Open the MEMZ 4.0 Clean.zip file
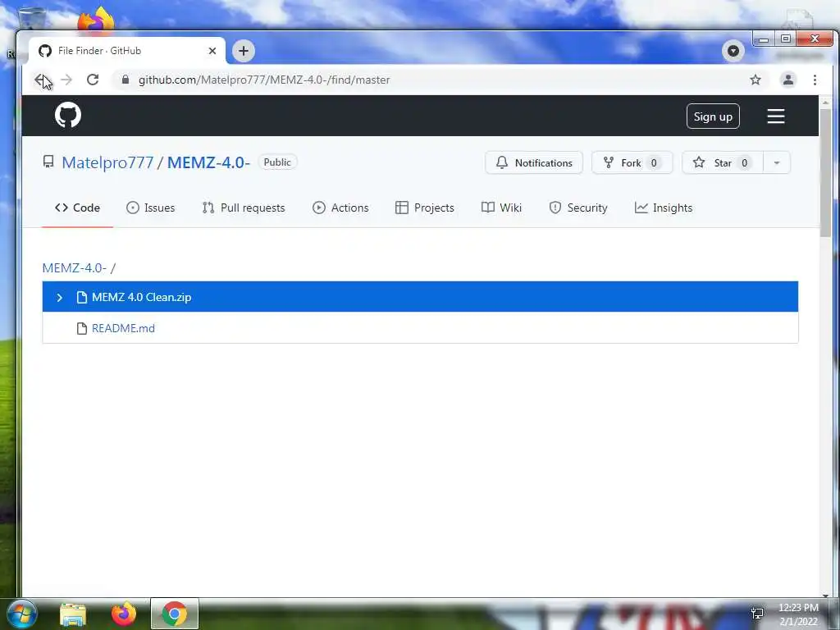This screenshot has height=630, width=840. coord(141,297)
